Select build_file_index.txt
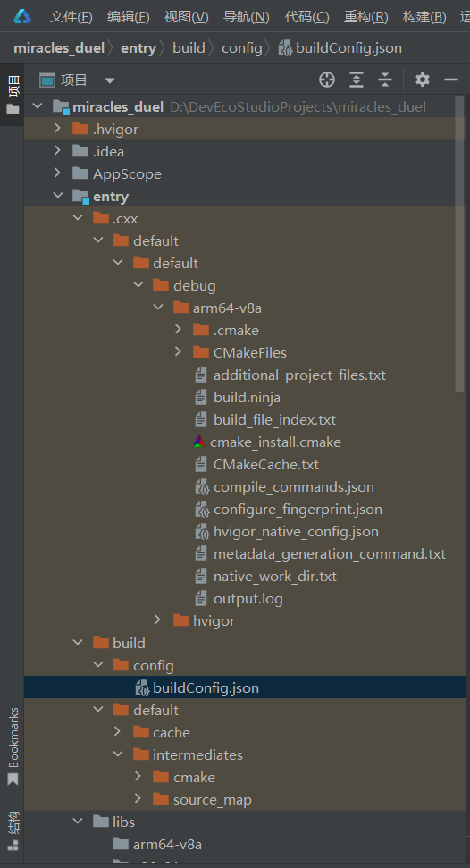The image size is (470, 868). [274, 419]
